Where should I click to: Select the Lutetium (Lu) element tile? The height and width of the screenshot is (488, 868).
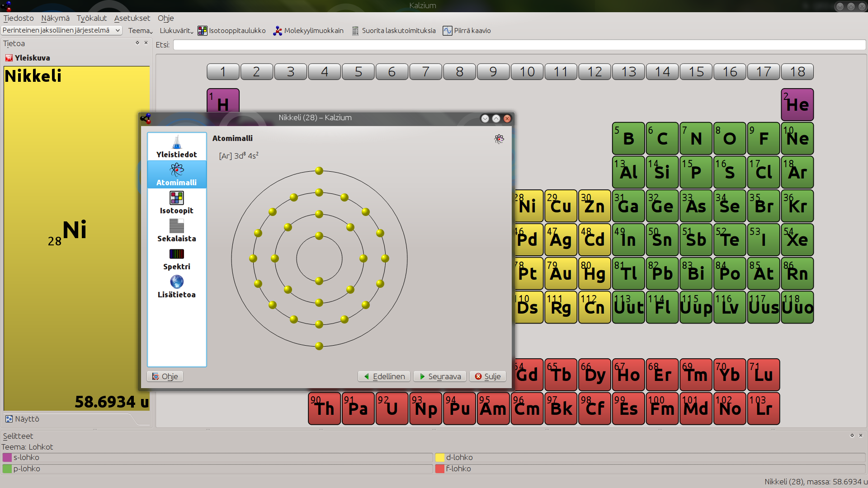point(764,375)
